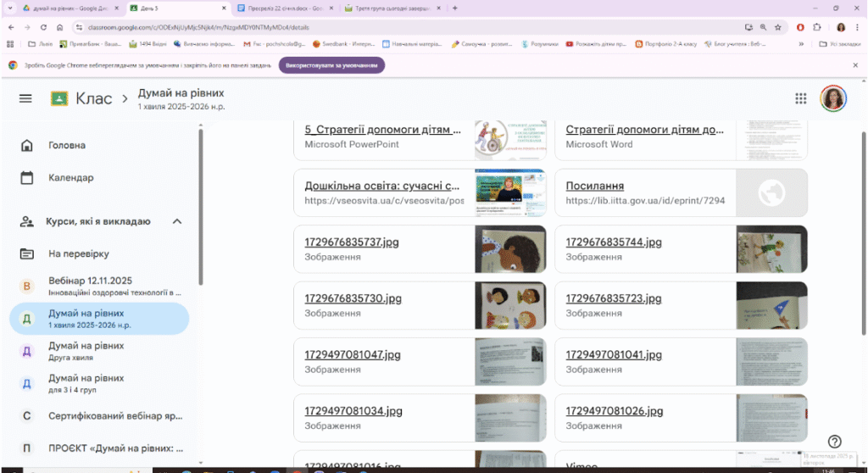The width and height of the screenshot is (868, 473).
Task: Open the main hamburger menu
Action: tap(25, 98)
